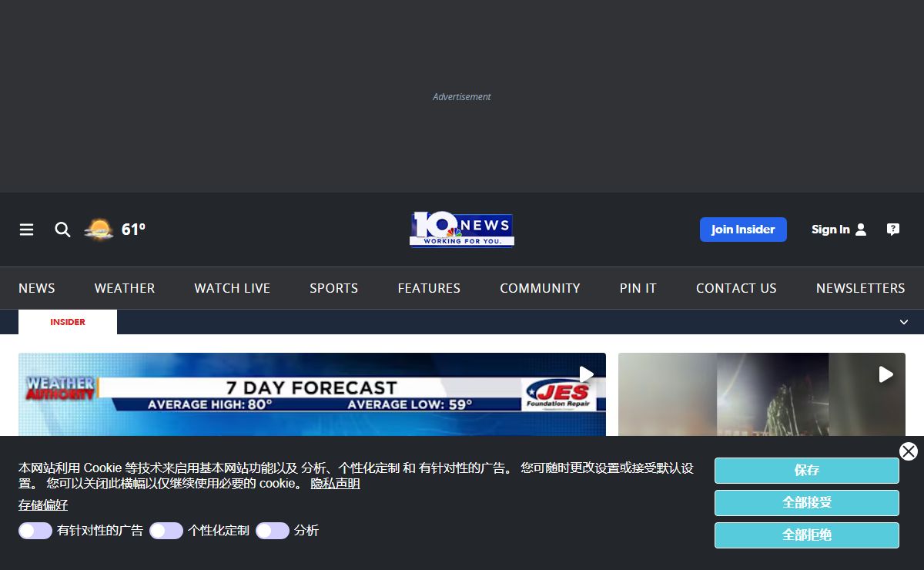This screenshot has width=924, height=570.
Task: Open the FEATURES menu
Action: (429, 288)
